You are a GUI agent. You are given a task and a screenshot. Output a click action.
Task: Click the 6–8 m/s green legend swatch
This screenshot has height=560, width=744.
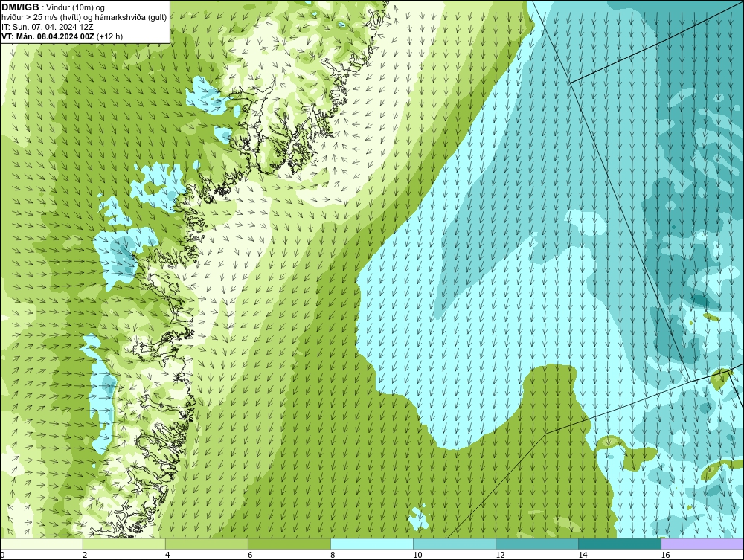[x=289, y=544]
